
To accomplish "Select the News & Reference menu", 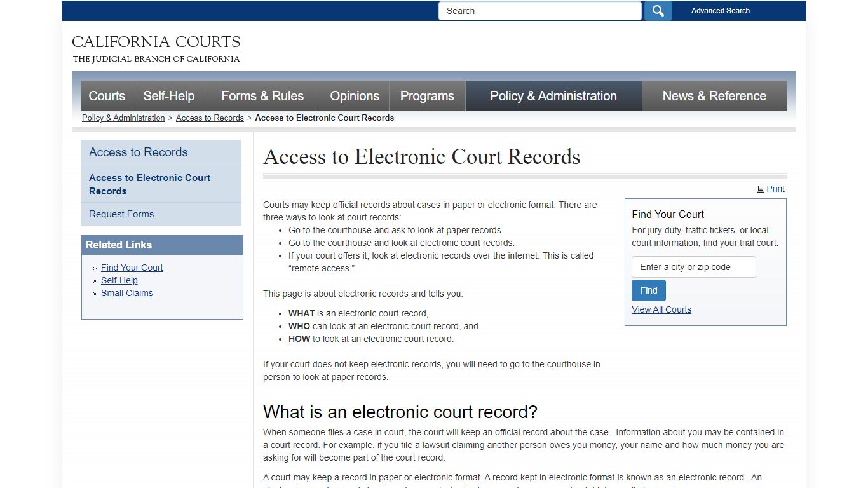I will click(x=714, y=96).
